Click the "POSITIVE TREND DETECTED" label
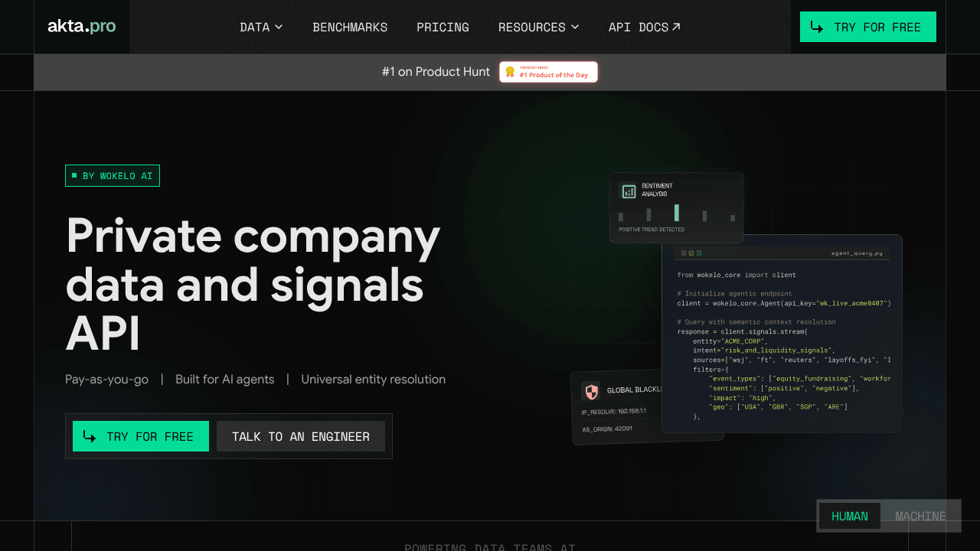Screen dimensions: 980x551 pos(652,230)
